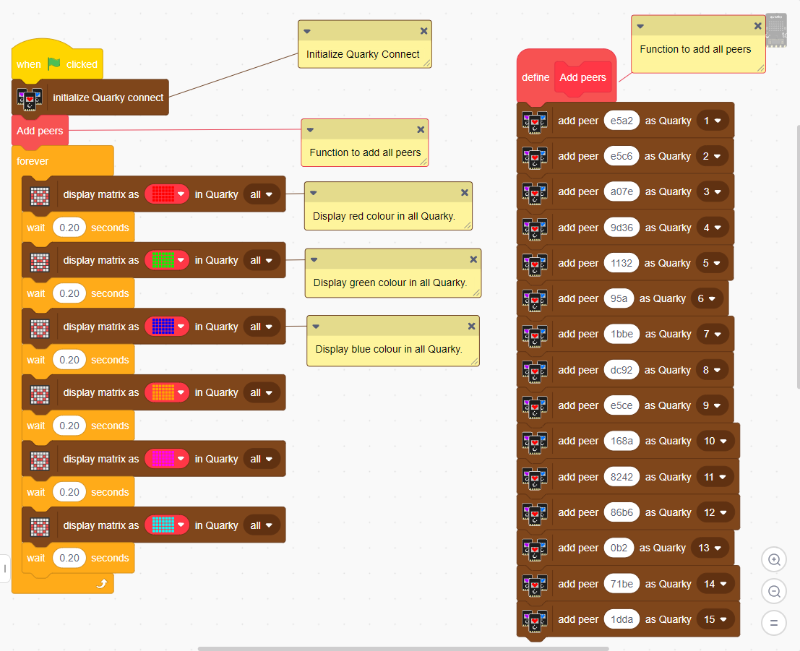Click Quarky icon on add peer 86b6 block

coord(535,513)
